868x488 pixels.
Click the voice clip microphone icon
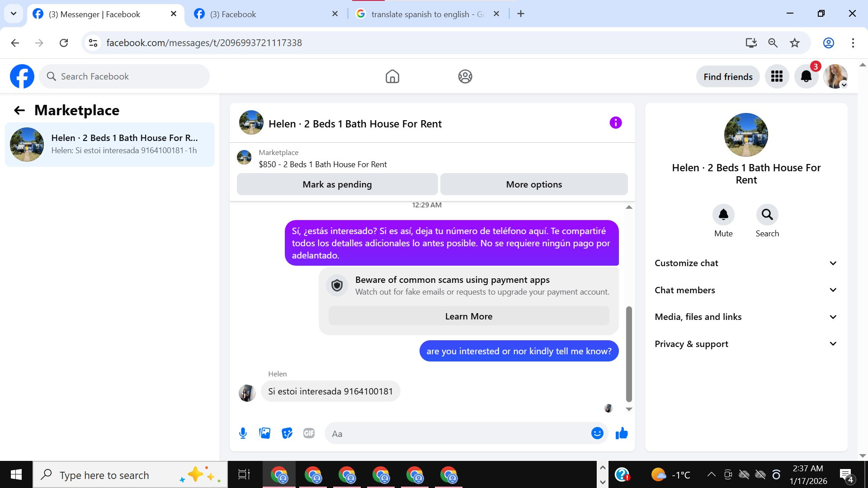click(x=243, y=433)
